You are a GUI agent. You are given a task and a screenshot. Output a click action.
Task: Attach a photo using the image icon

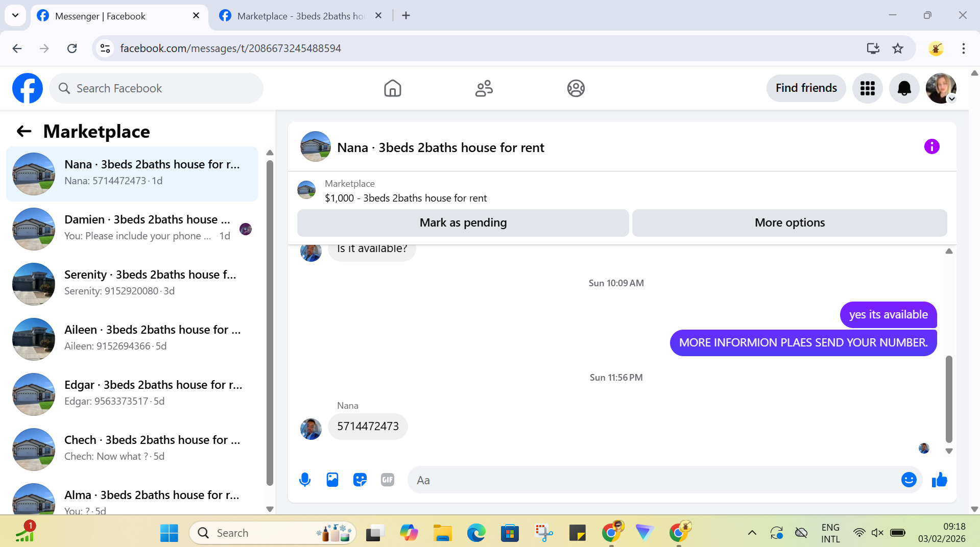point(332,480)
